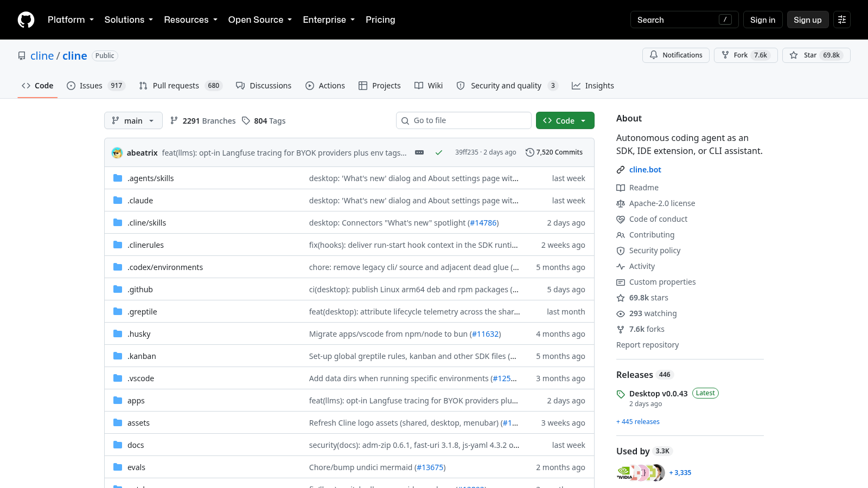Click the Notifications bell button

676,55
